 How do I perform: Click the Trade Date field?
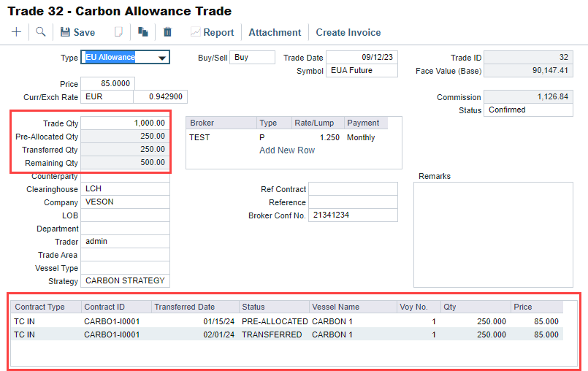pos(362,58)
